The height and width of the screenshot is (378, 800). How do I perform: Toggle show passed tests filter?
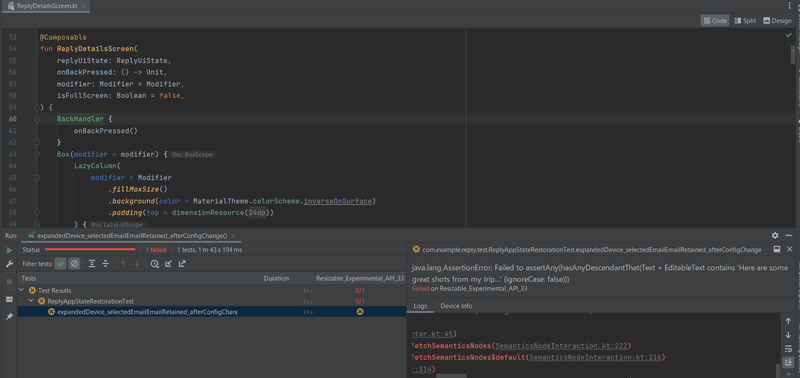coord(61,264)
